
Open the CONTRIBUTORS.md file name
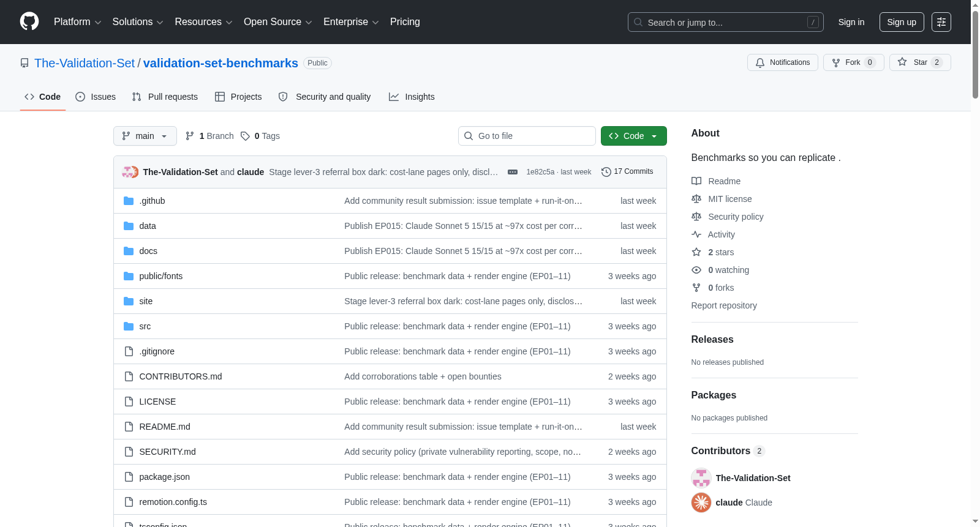181,376
